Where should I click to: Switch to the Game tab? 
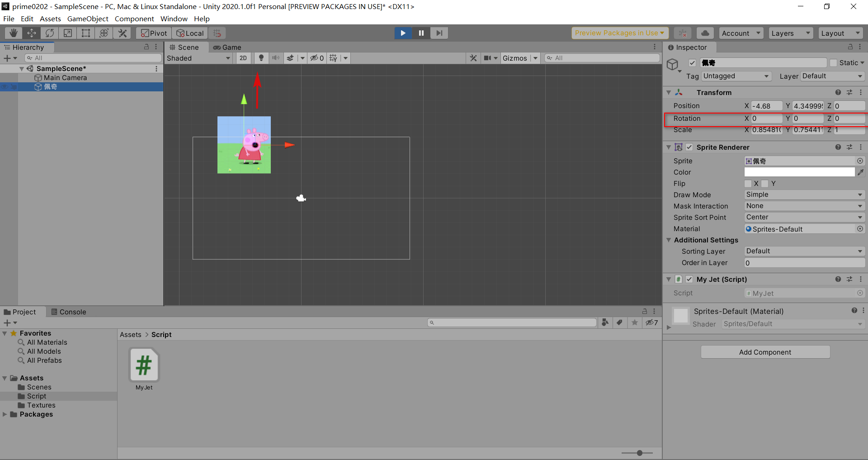pyautogui.click(x=227, y=47)
